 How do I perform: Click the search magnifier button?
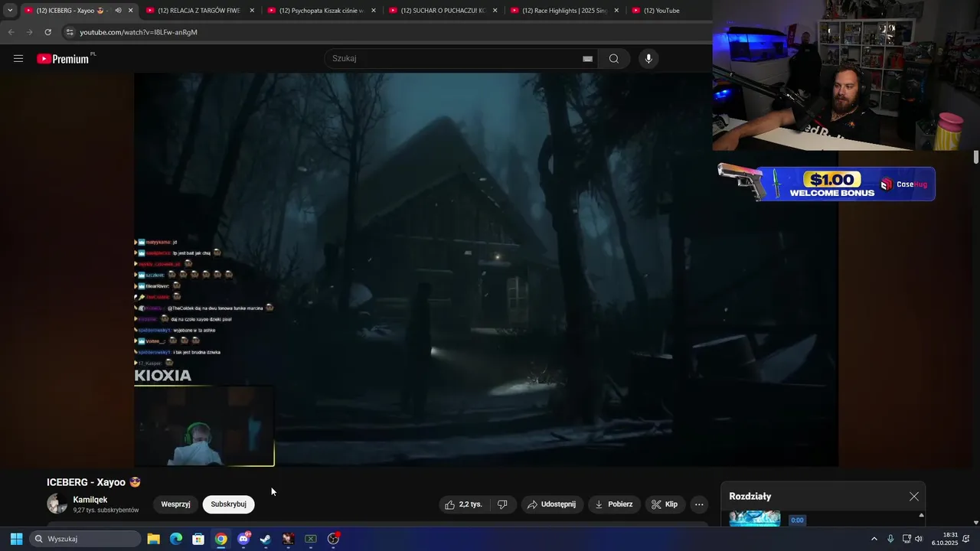click(x=614, y=59)
